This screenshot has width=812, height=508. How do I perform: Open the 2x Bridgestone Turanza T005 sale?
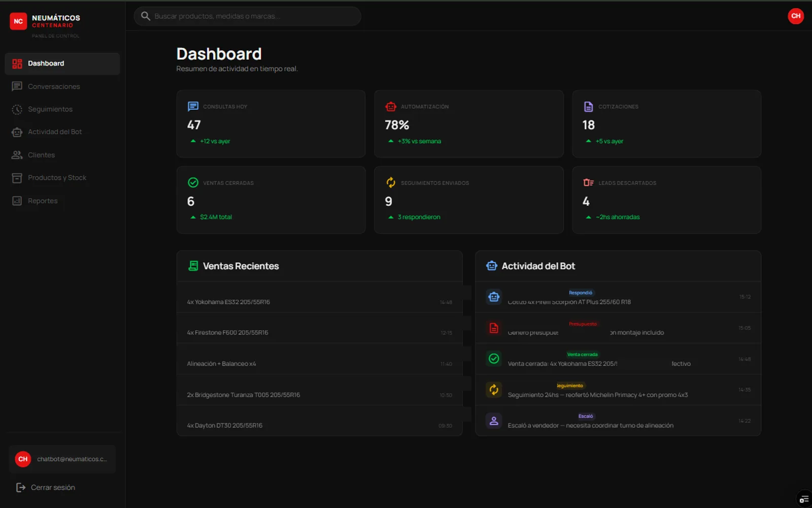[320, 390]
